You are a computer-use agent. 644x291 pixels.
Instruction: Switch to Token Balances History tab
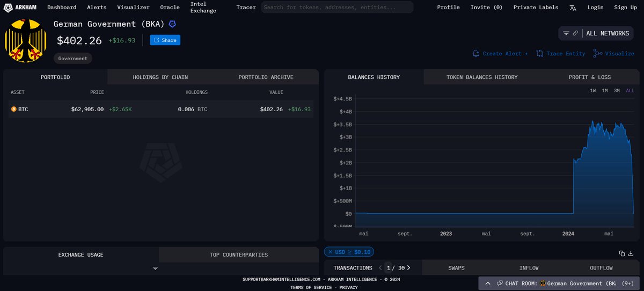(x=482, y=77)
